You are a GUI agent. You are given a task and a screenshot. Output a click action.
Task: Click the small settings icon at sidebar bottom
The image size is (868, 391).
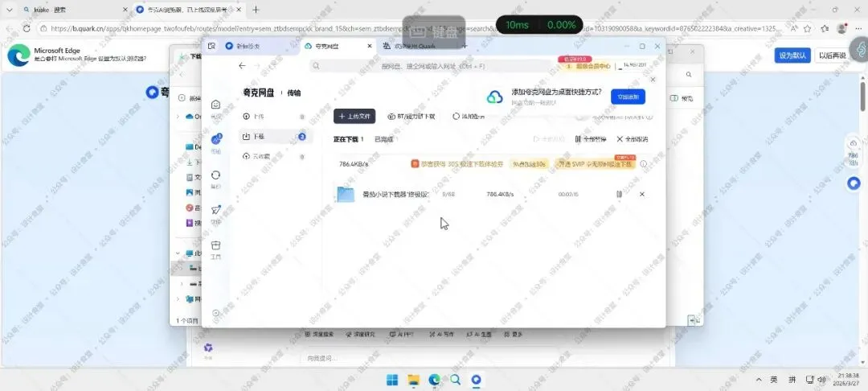click(x=216, y=313)
